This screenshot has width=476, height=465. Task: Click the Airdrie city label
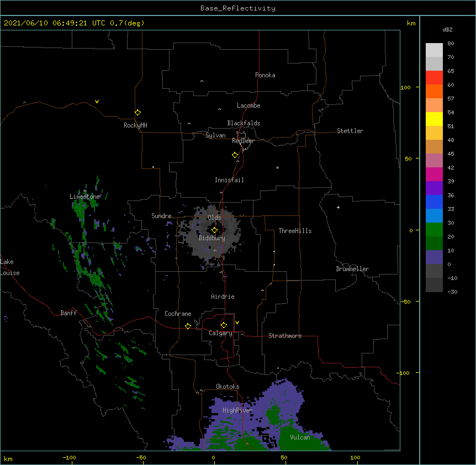tap(223, 297)
